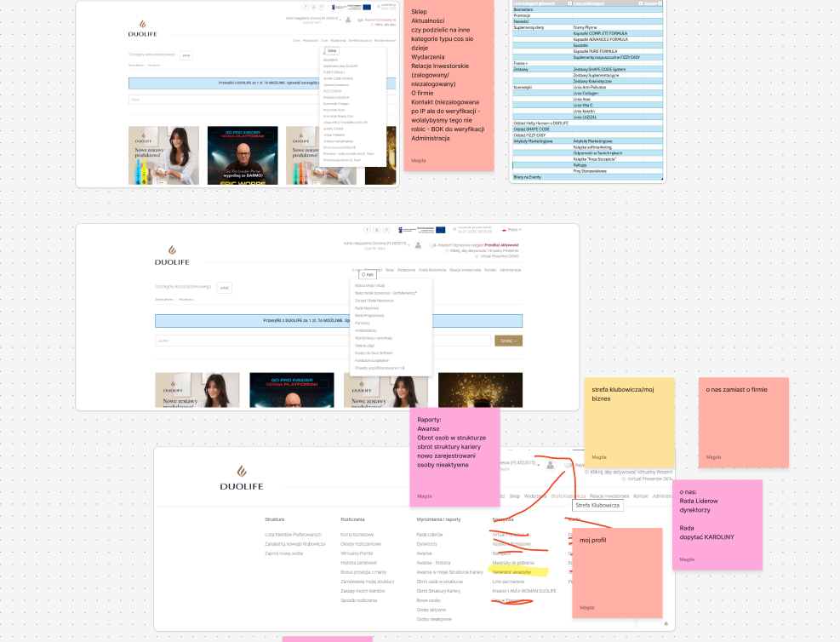Screen dimensions: 840x642
Task: Click user avatar icon in top screenshot
Action: coord(348,20)
